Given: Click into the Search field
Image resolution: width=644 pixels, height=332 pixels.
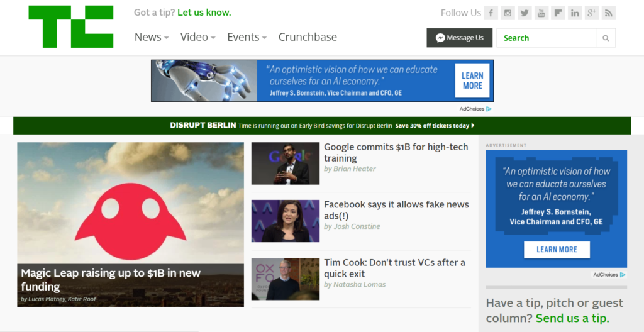Looking at the screenshot, I should click(546, 38).
